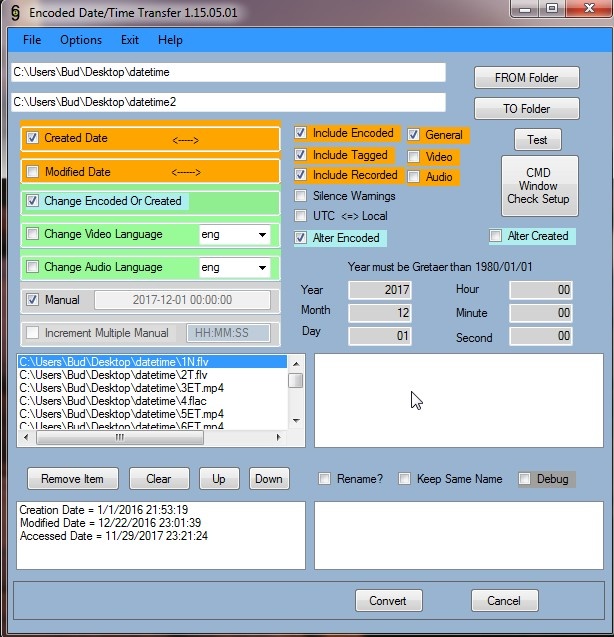Image resolution: width=614 pixels, height=637 pixels.
Task: Clear the file list
Action: pyautogui.click(x=159, y=479)
